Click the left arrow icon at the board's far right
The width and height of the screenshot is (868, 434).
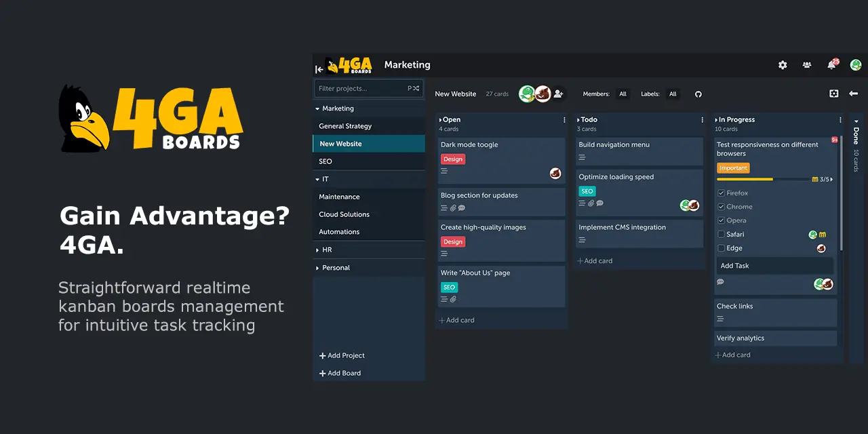point(854,94)
